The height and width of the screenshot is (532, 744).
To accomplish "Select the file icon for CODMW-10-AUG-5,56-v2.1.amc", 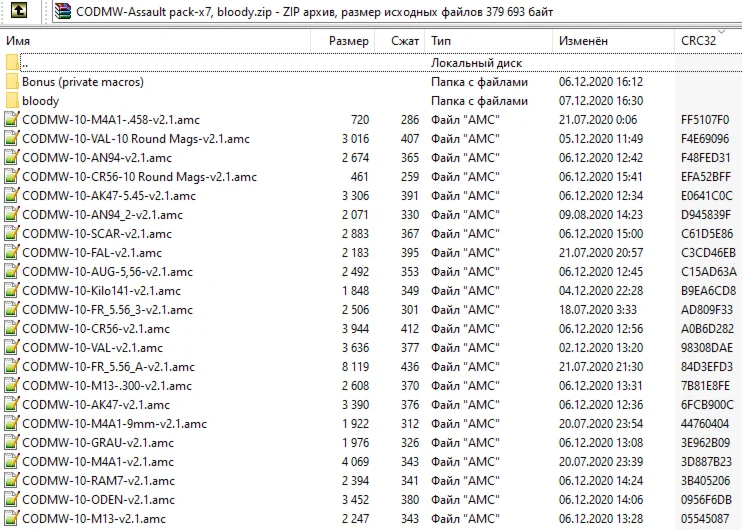I will pyautogui.click(x=12, y=271).
